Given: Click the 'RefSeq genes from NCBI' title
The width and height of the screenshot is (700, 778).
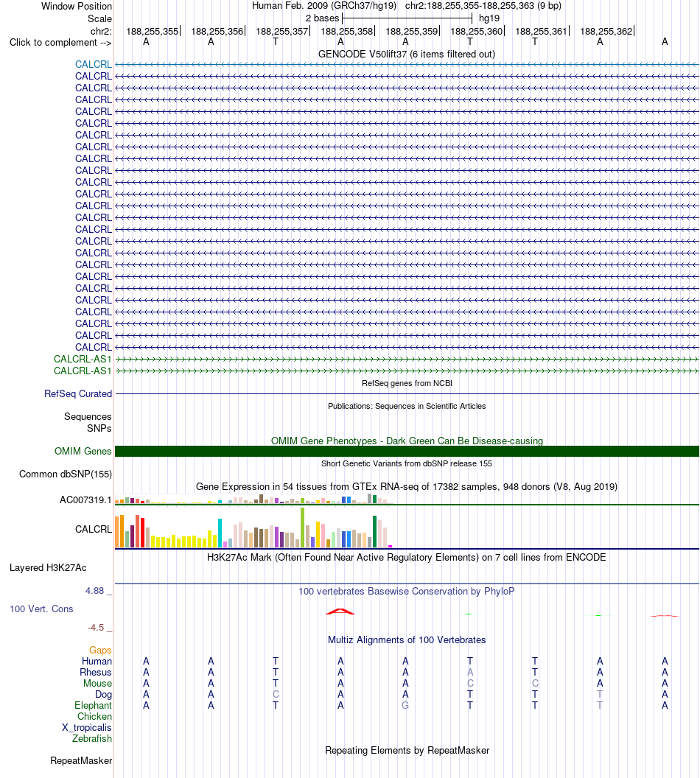Looking at the screenshot, I should point(407,384).
